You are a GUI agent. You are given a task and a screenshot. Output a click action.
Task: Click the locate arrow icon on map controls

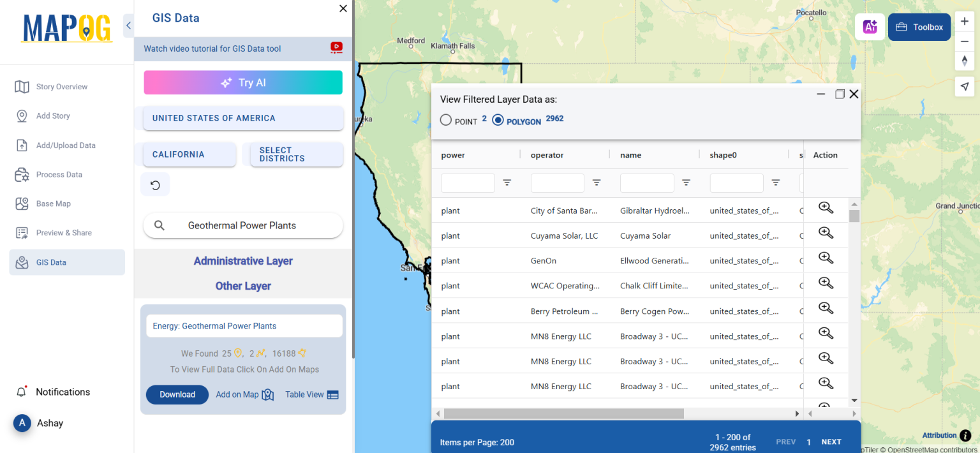point(965,86)
